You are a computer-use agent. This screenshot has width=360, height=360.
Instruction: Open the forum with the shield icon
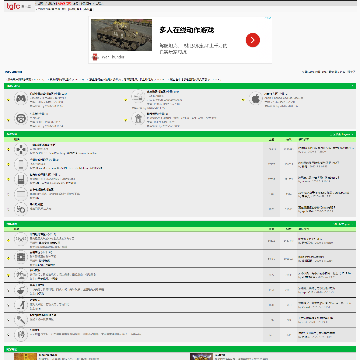pyautogui.click(x=21, y=334)
